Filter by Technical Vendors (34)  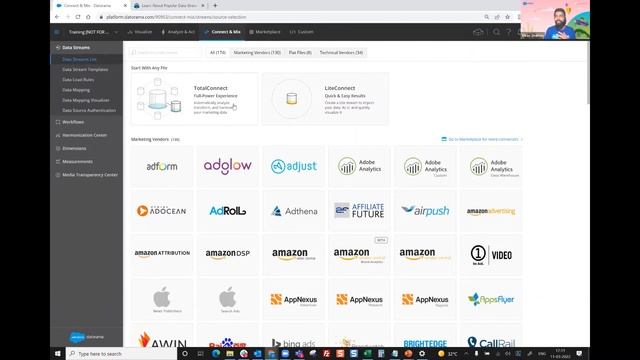coord(341,53)
